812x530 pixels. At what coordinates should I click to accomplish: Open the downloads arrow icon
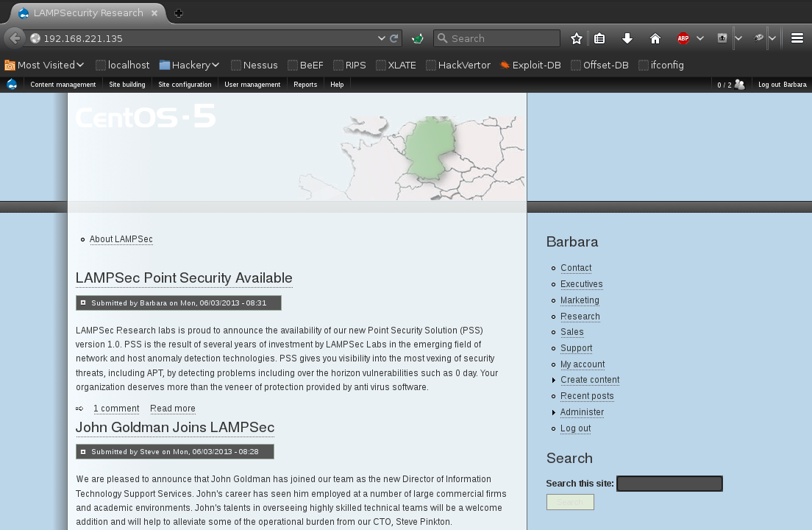click(627, 38)
